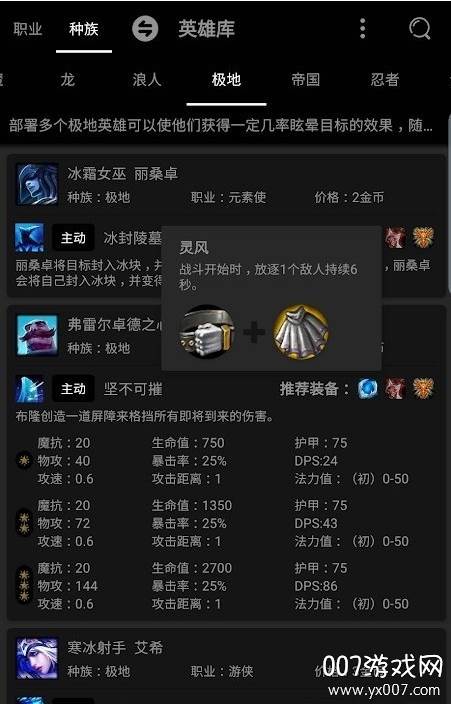This screenshot has height=704, width=451.
Task: Select the 丽桑卓 hero portrait
Action: (x=37, y=185)
